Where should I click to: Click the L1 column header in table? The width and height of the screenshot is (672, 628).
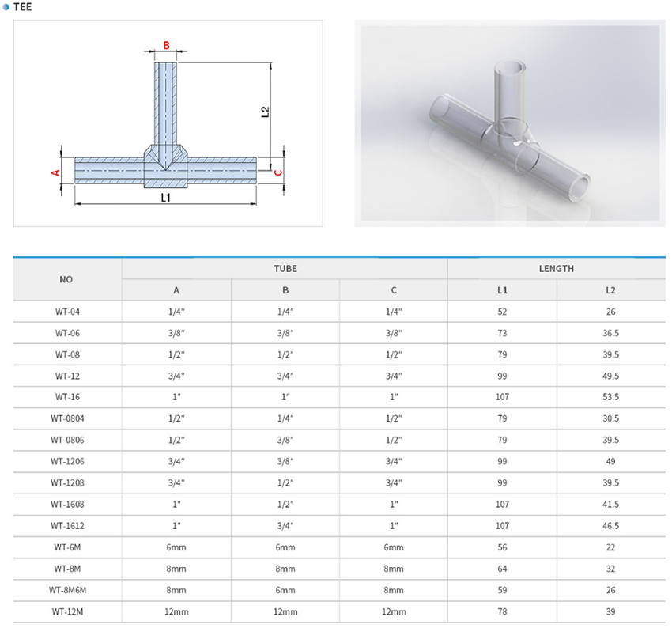click(x=502, y=290)
